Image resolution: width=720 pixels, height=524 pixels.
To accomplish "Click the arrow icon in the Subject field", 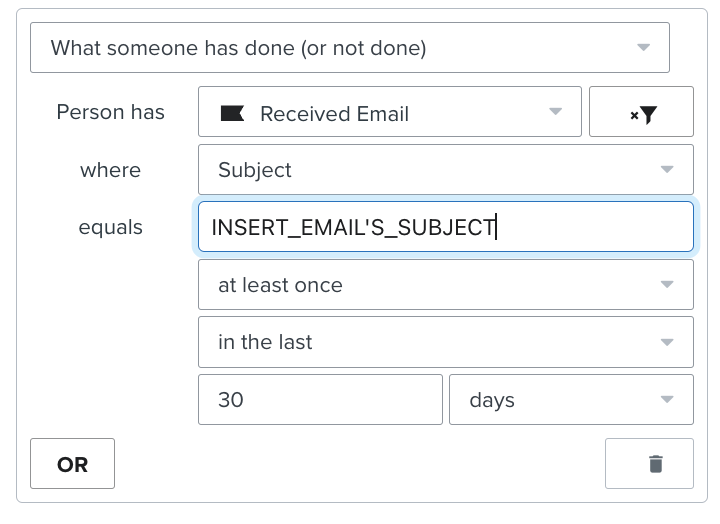I will [x=667, y=170].
